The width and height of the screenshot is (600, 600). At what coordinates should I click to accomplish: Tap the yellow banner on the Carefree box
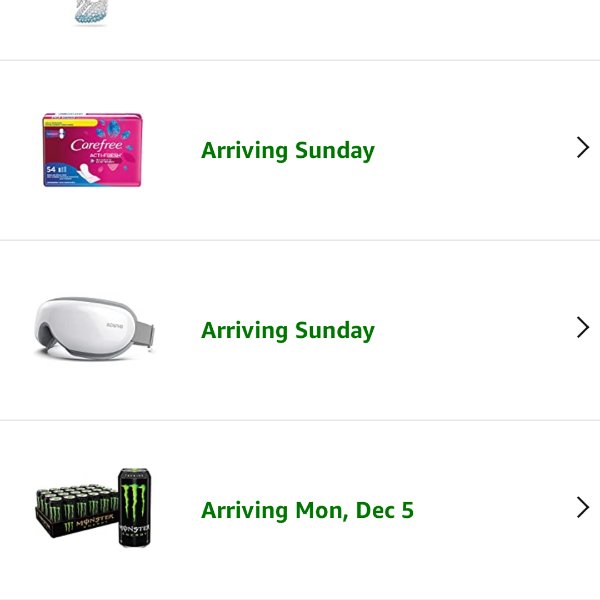(71, 123)
